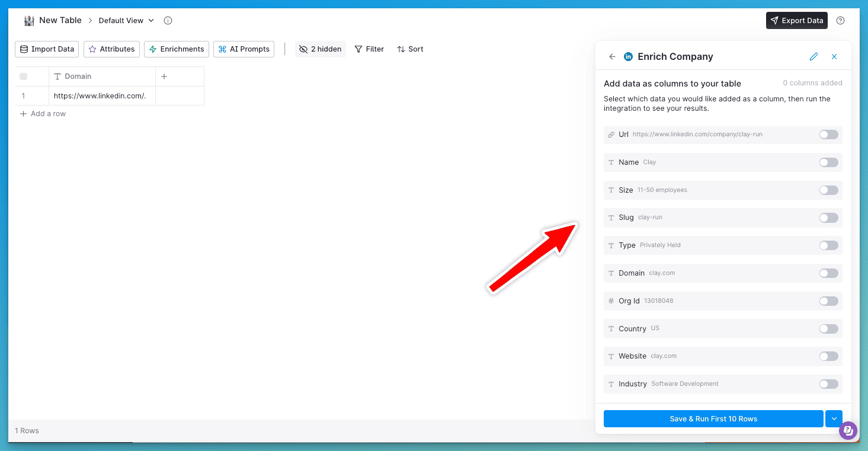Toggle the Url column switch on
Image resolution: width=868 pixels, height=451 pixels.
[828, 135]
